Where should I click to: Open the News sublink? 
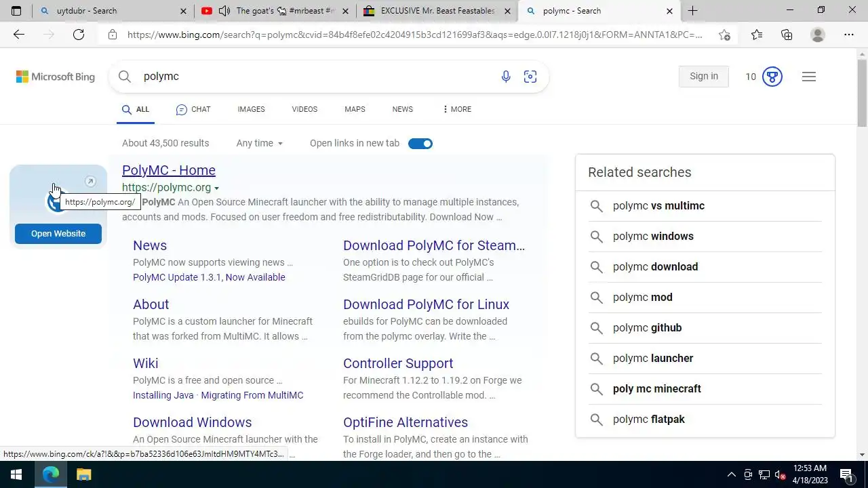[x=150, y=245]
